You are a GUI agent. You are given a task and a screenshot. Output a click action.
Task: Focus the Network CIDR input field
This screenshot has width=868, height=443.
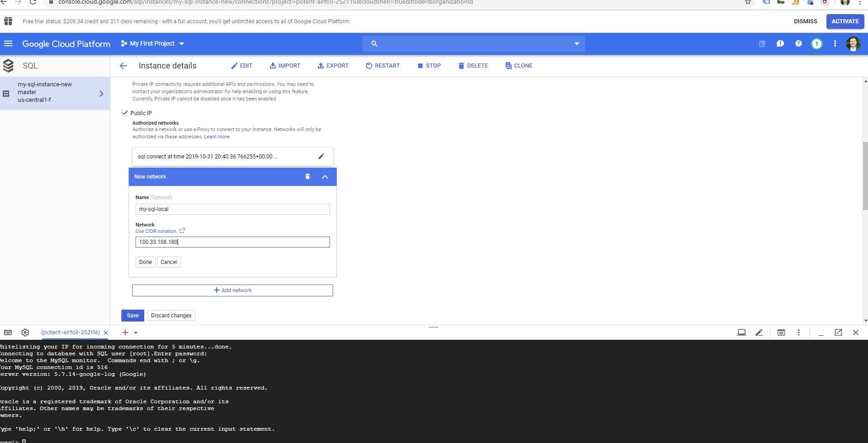click(x=233, y=242)
